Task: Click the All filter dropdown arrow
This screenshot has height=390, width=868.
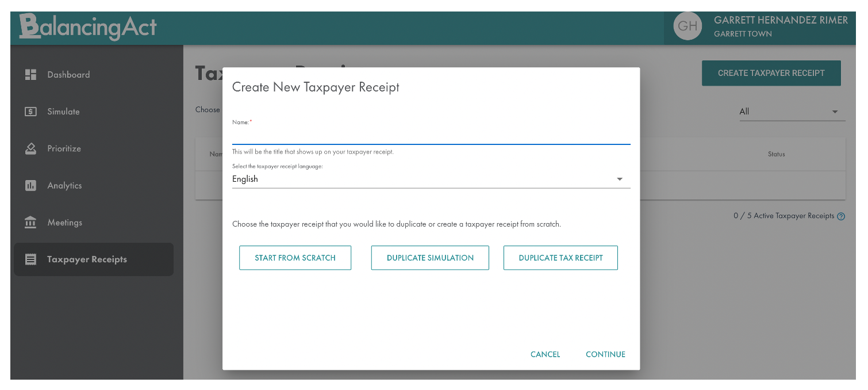Action: click(835, 112)
